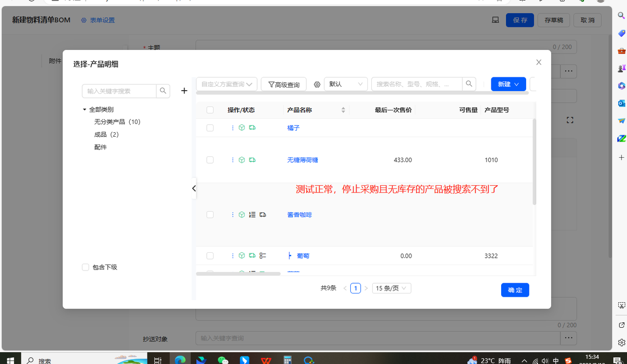The height and width of the screenshot is (364, 627).
Task: Click the category search magnifier icon
Action: point(163,91)
